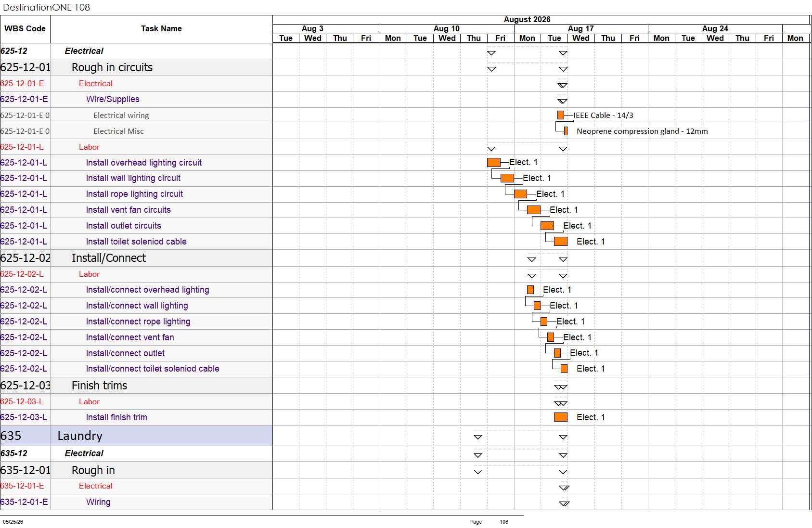Select WBS code "625-12-01"

pos(26,67)
